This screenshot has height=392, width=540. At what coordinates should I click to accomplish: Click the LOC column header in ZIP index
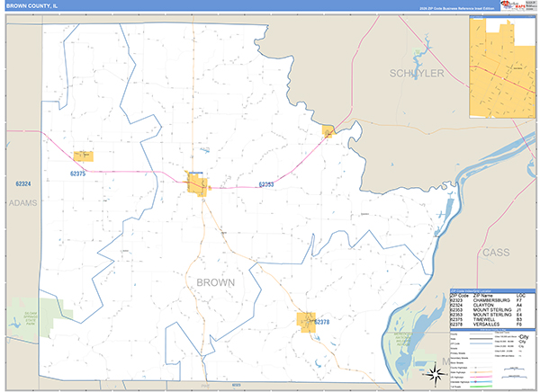point(521,296)
